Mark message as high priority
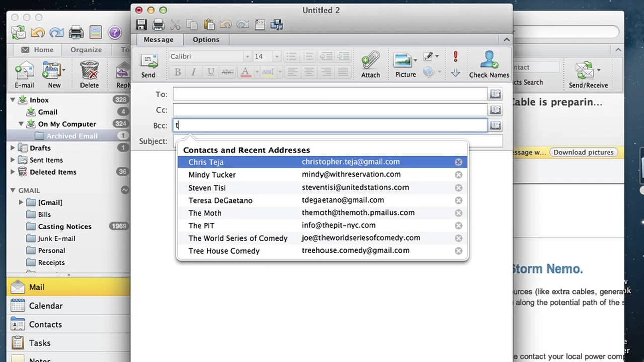644x362 pixels. 456,56
